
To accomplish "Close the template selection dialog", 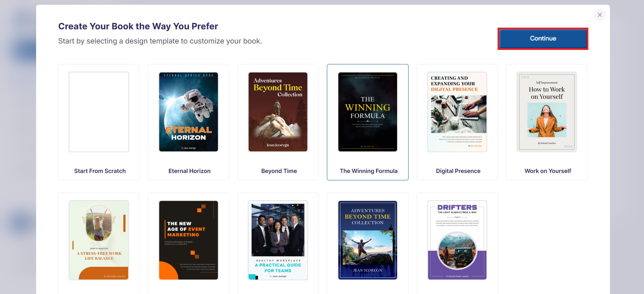I will tap(599, 15).
